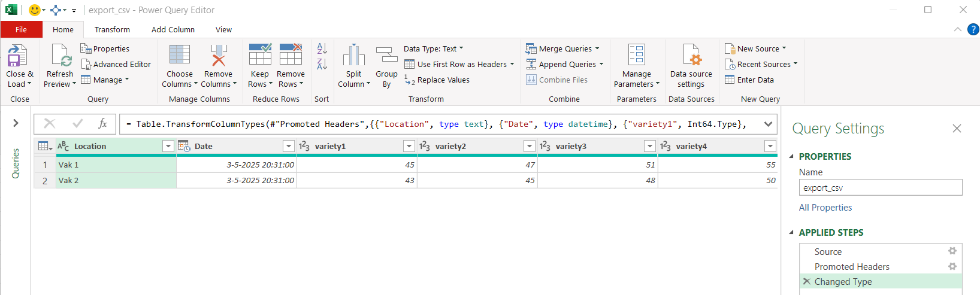Expand the Queries pane
This screenshot has width=980, height=295.
coord(16,123)
